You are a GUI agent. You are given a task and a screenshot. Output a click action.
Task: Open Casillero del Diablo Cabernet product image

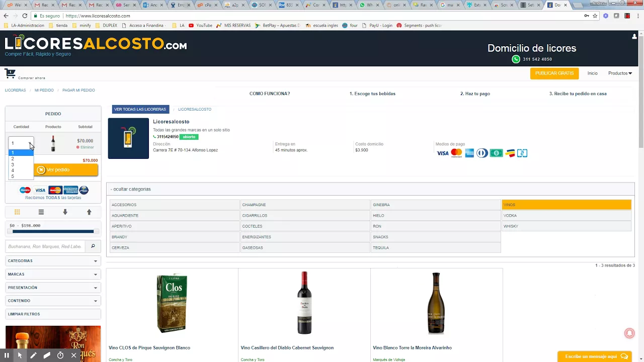[304, 303]
